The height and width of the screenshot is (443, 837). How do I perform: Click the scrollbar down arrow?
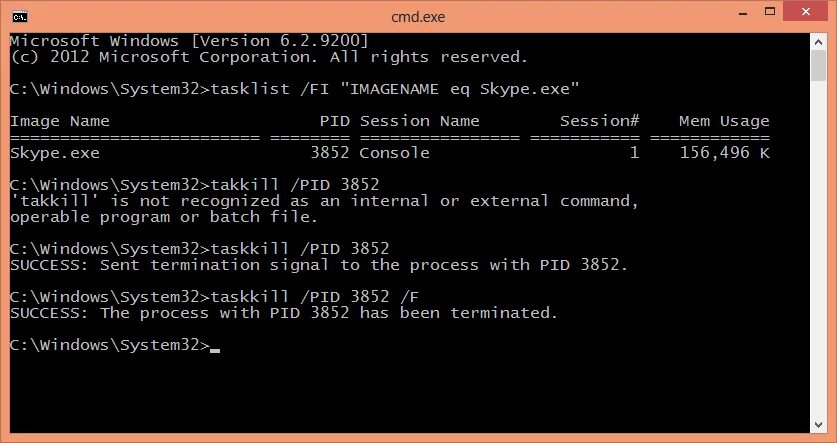click(x=818, y=425)
